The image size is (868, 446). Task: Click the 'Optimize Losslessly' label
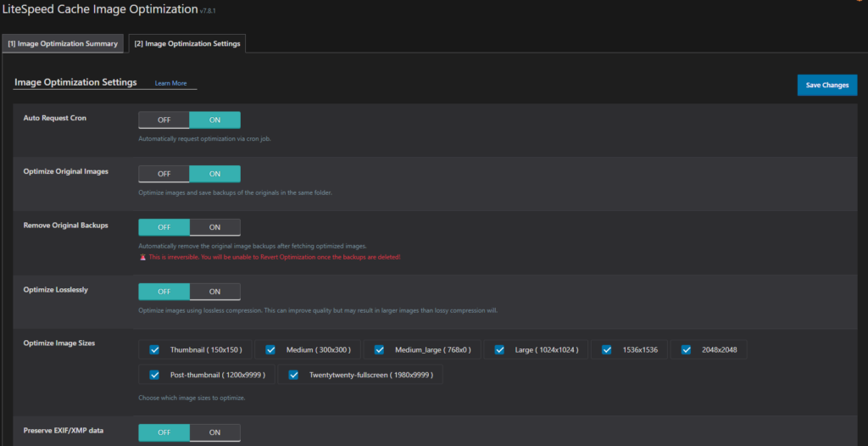[55, 290]
